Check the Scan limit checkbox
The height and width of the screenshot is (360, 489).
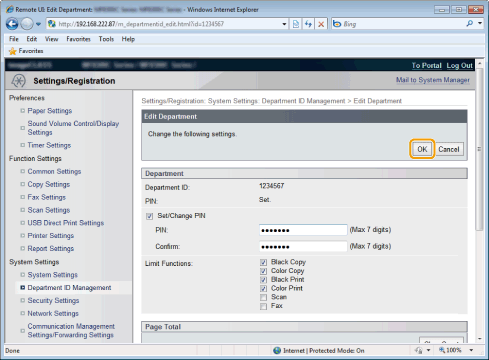point(263,297)
